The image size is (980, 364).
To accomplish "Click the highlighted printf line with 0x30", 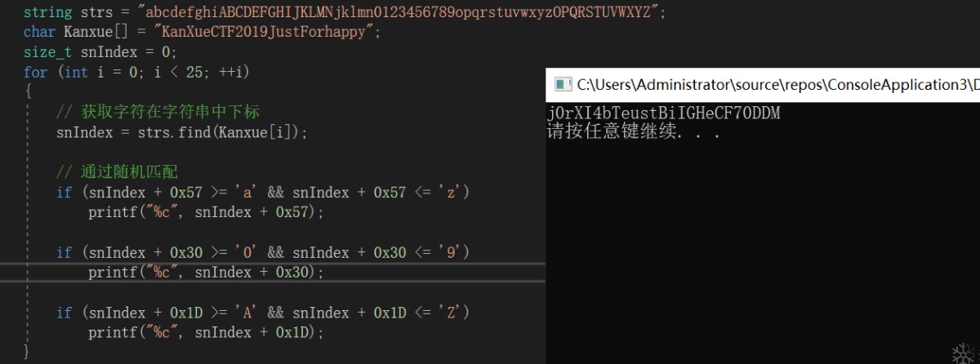I will click(207, 273).
